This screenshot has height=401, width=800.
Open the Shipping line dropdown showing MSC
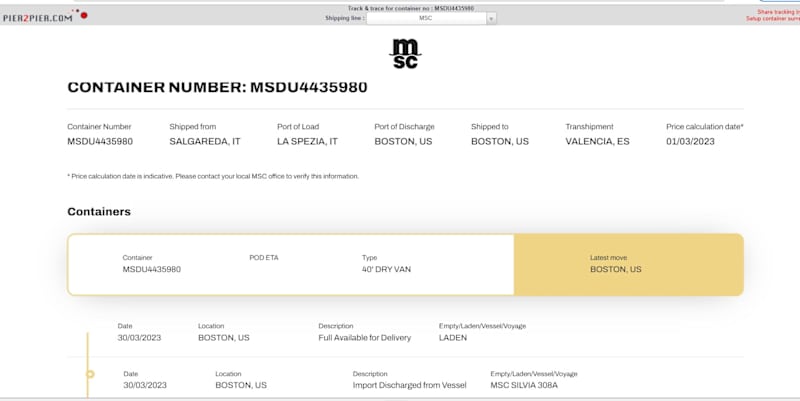(431, 18)
